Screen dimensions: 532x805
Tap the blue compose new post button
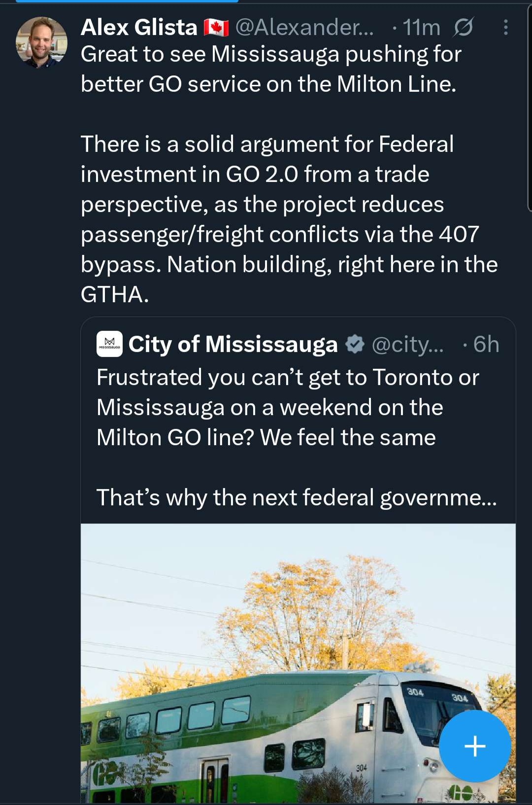(474, 745)
